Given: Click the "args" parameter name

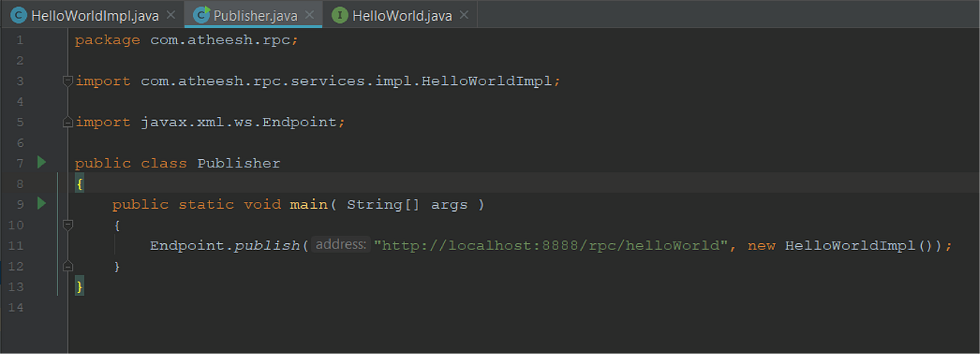Looking at the screenshot, I should (449, 204).
